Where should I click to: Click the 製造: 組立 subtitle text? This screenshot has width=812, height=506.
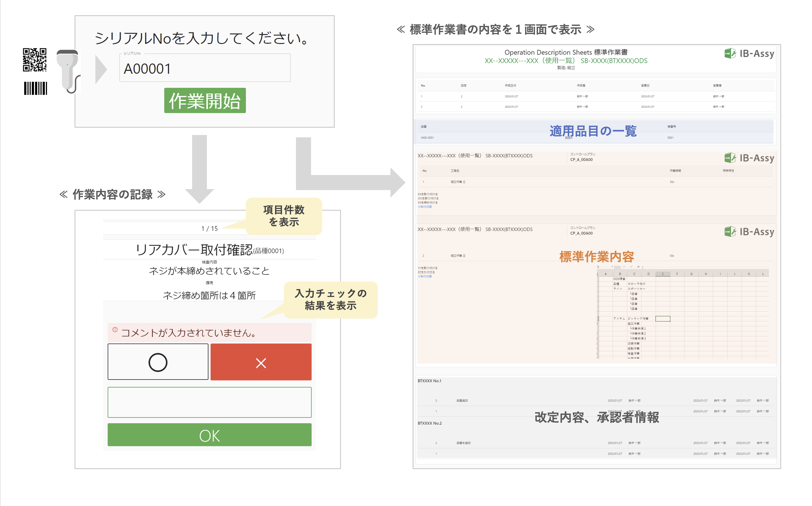(x=566, y=67)
